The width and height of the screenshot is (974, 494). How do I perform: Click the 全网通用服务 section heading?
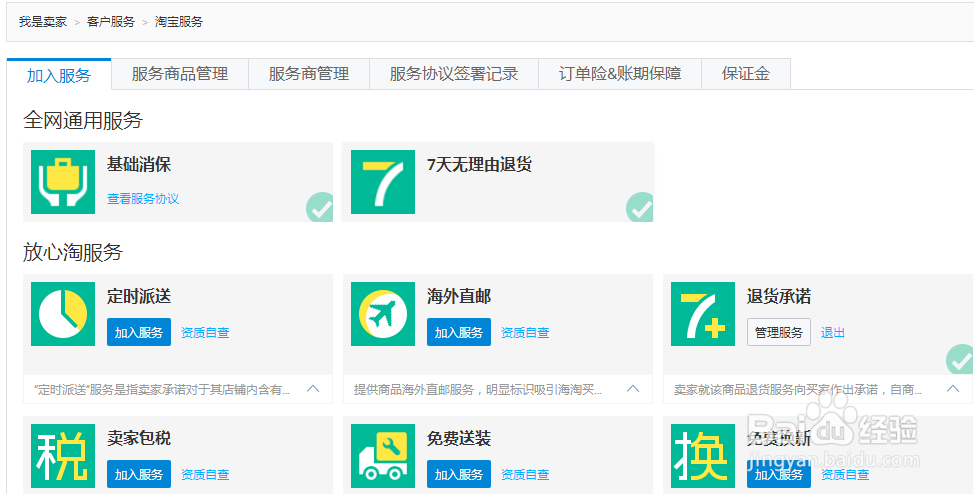pos(83,120)
